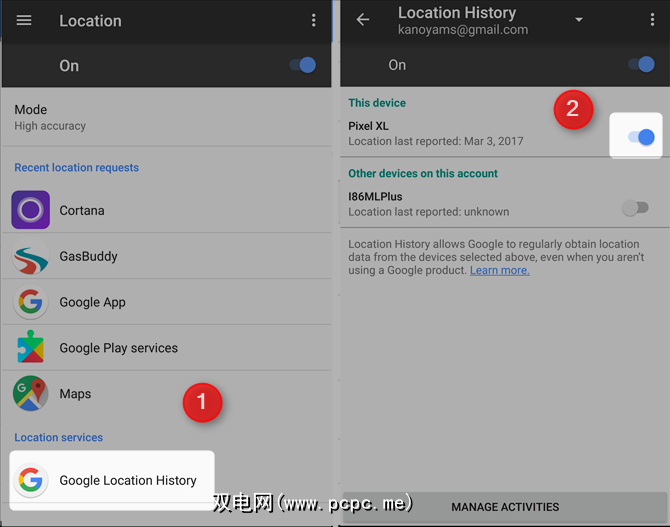Open the hamburger menu in Location screen
Image resolution: width=670 pixels, height=527 pixels.
(x=24, y=20)
